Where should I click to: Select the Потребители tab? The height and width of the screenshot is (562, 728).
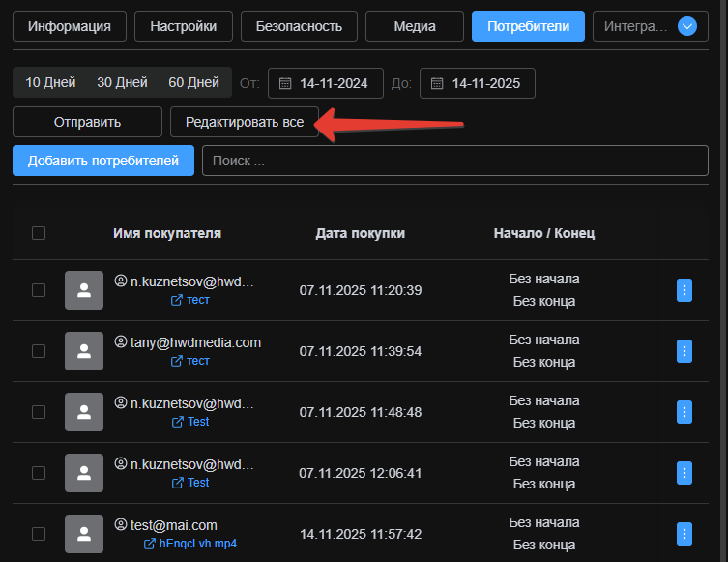pos(529,26)
